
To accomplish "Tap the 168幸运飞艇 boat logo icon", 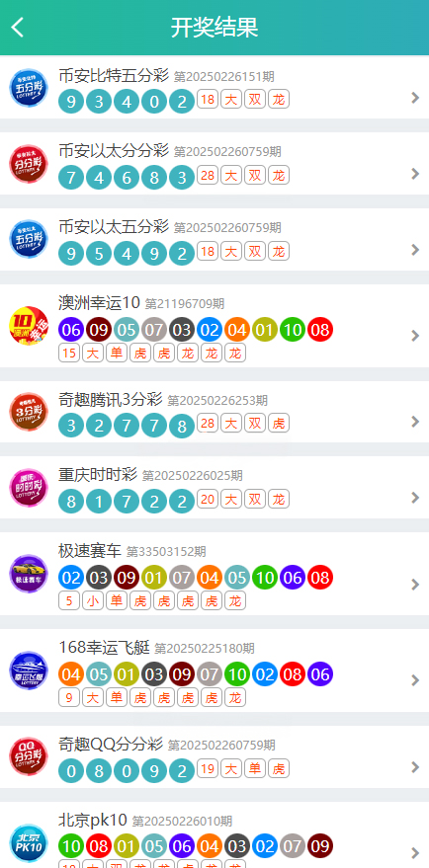I will 29,671.
